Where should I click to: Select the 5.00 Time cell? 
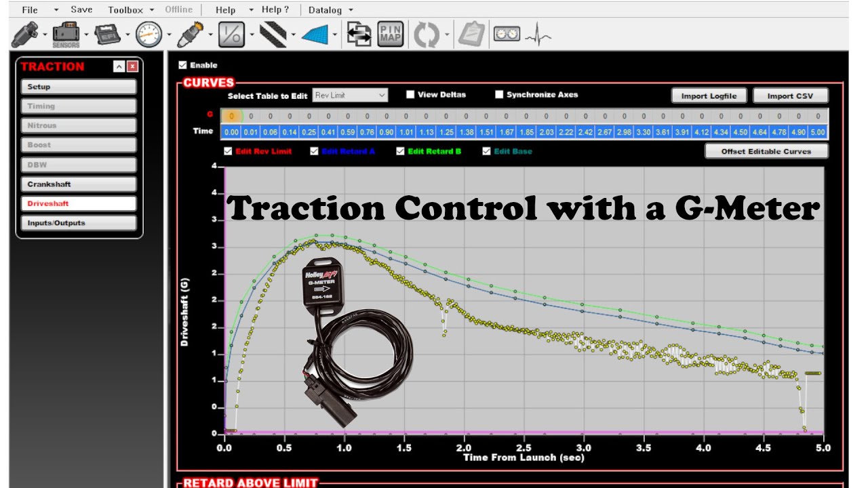pyautogui.click(x=818, y=131)
